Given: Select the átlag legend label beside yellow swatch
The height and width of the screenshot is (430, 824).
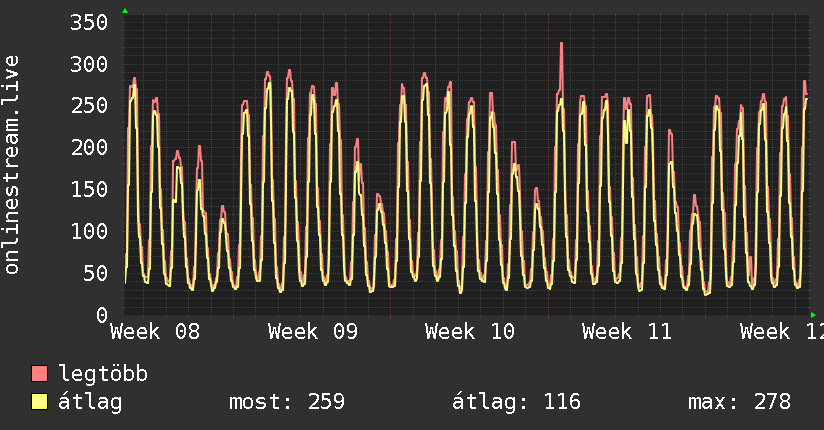Looking at the screenshot, I should tap(90, 402).
